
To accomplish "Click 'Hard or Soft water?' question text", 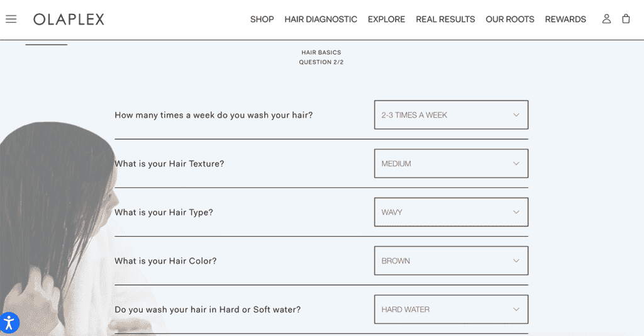I will tap(208, 310).
